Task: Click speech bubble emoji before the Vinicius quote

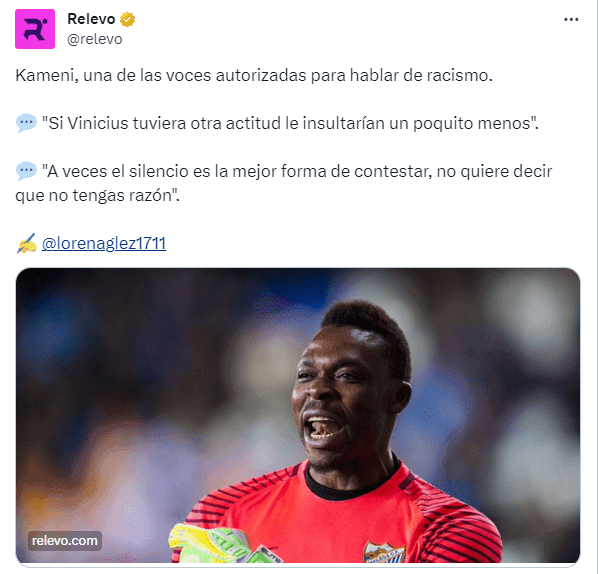Action: (26, 123)
